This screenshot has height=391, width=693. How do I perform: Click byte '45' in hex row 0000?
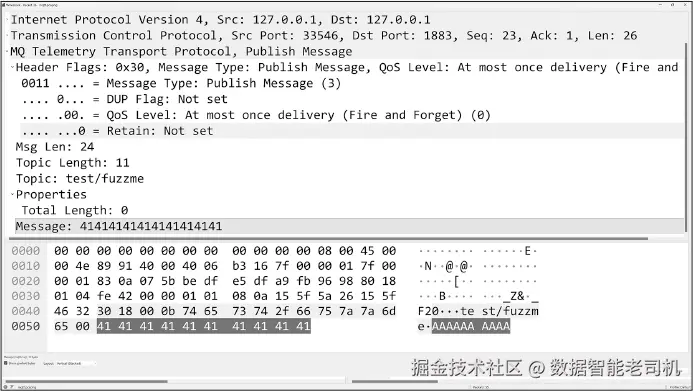[x=367, y=251]
